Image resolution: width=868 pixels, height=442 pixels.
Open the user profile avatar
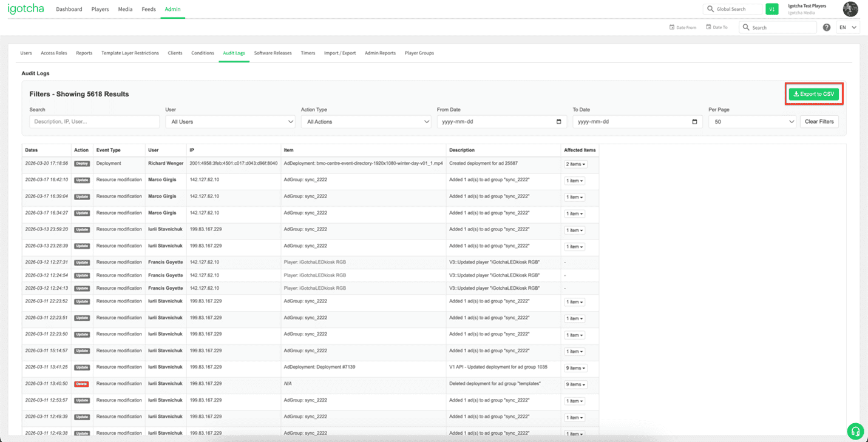click(x=850, y=9)
